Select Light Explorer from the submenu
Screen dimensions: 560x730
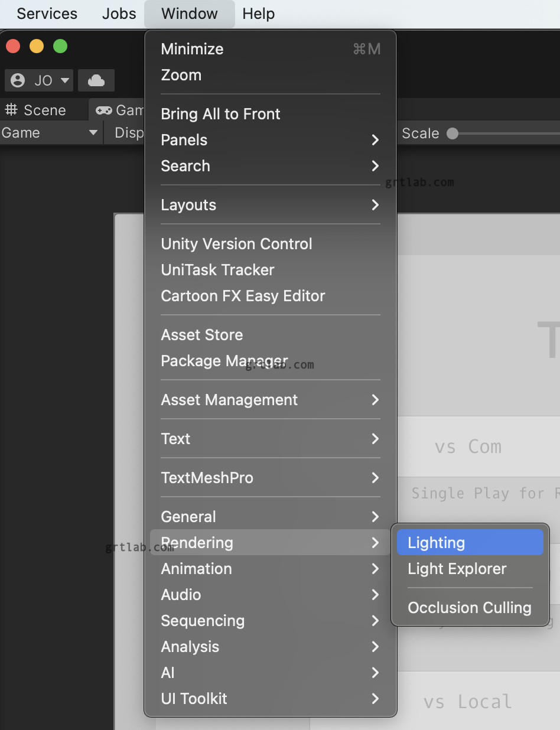[457, 569]
